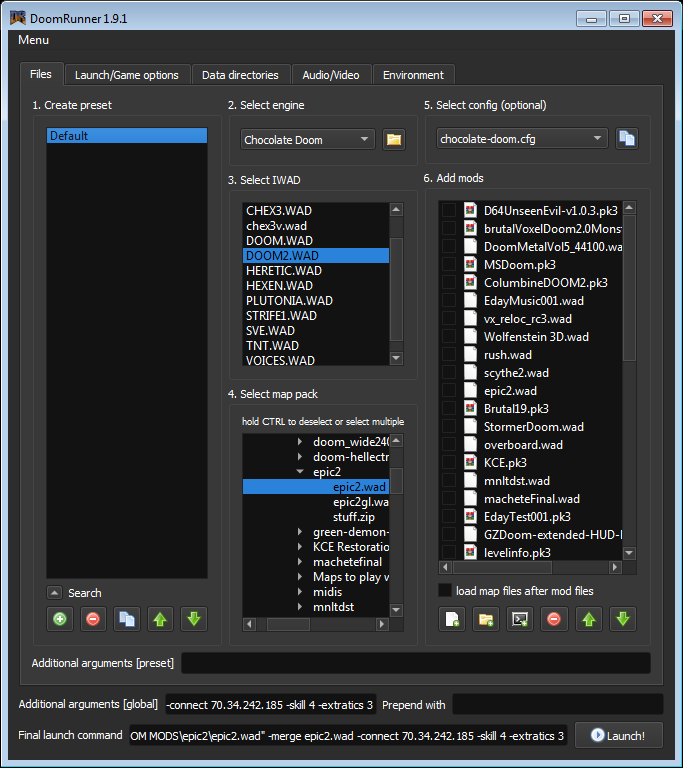Open the Environment tab
Viewport: 683px width, 768px height.
point(413,75)
